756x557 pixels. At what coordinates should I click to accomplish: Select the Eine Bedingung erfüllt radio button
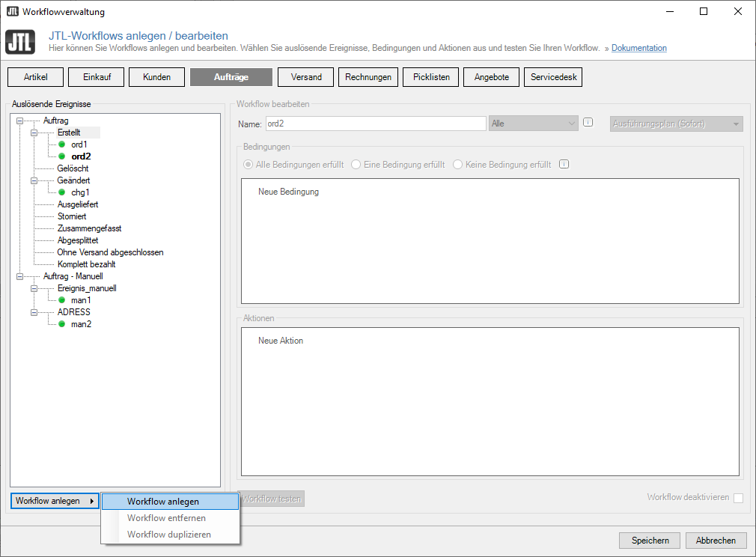(356, 165)
